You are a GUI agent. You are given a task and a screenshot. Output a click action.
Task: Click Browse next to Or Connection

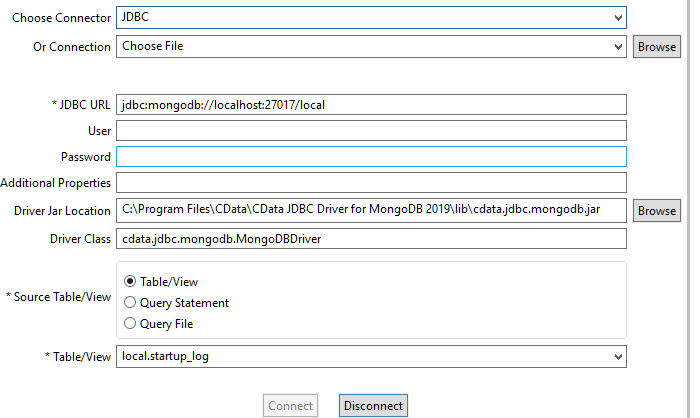click(656, 47)
